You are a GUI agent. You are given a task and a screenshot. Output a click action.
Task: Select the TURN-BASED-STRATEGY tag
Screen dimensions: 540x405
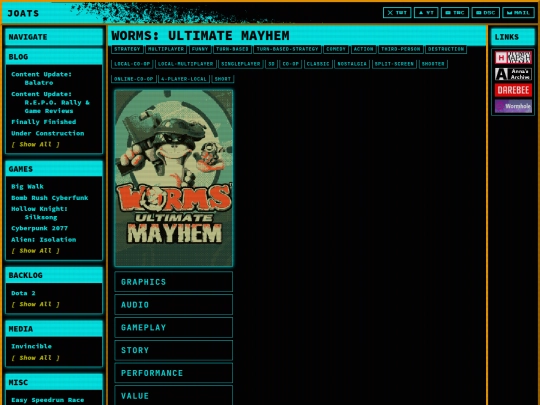click(x=288, y=49)
